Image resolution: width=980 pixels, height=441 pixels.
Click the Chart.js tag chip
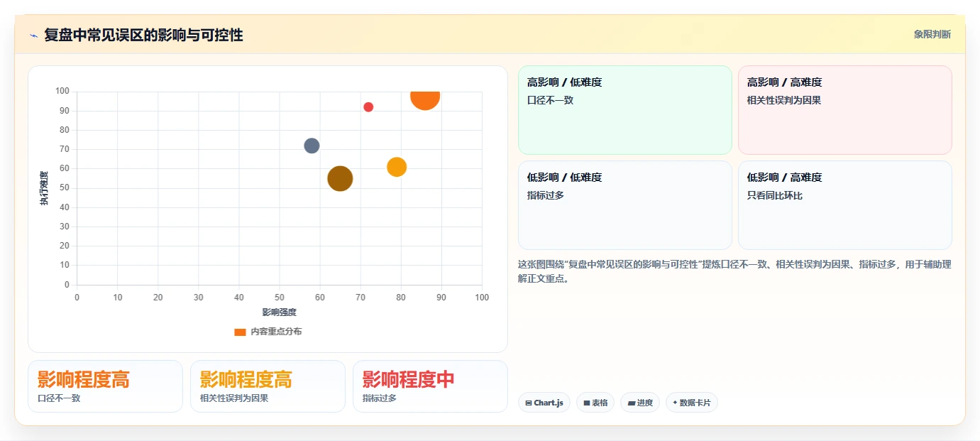point(544,403)
